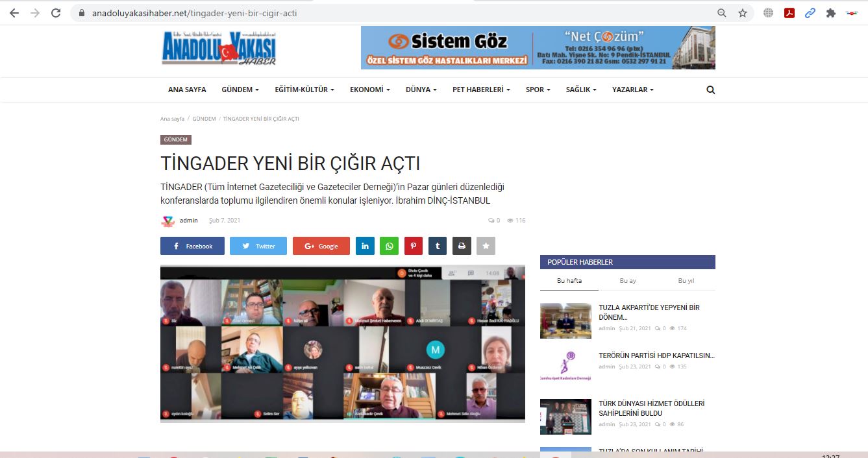Click the browser forward arrow
The image size is (868, 458).
[34, 13]
